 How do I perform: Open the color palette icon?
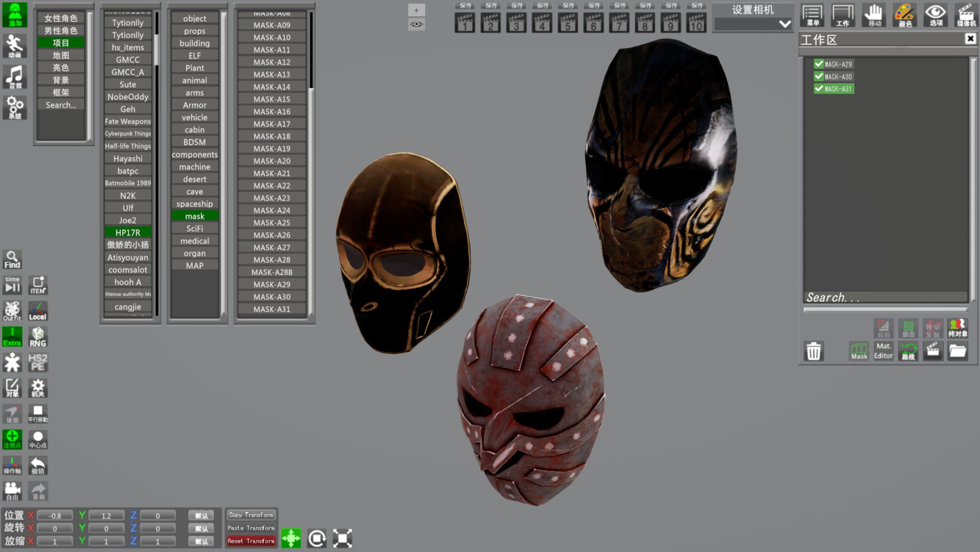(x=905, y=15)
